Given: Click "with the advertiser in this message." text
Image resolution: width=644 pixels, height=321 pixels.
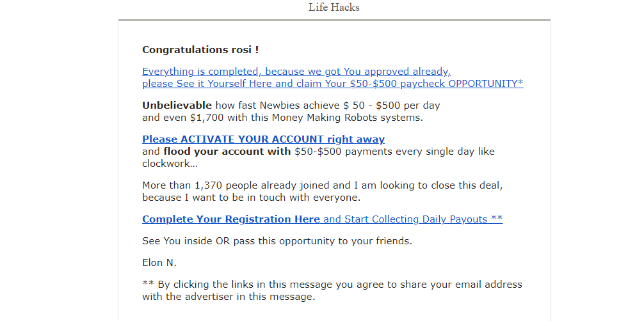Looking at the screenshot, I should [229, 297].
